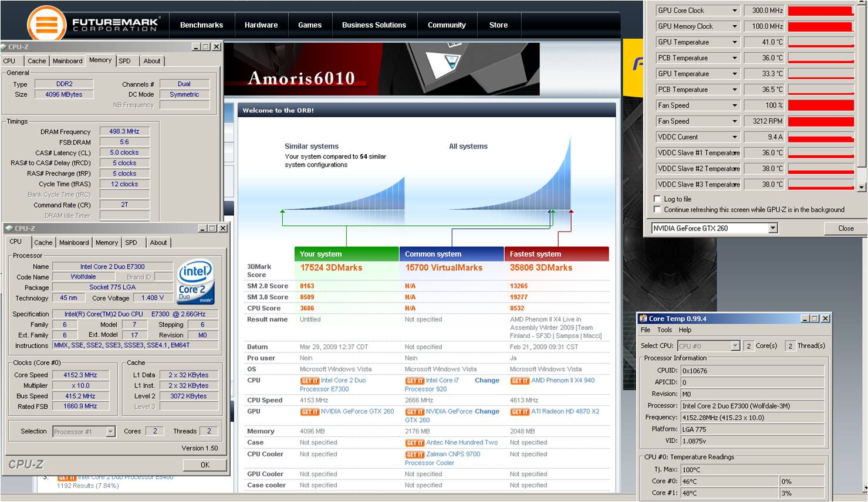Click GET IT badge next to Zalman CNPS 9700
This screenshot has width=868, height=502.
[x=414, y=454]
